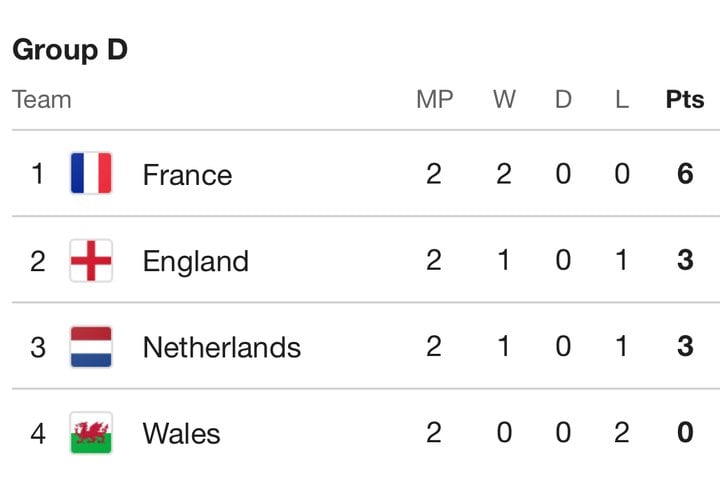Screen dimensions: 720x494
Task: Click rank number 4 beside Wales
Action: (38, 433)
